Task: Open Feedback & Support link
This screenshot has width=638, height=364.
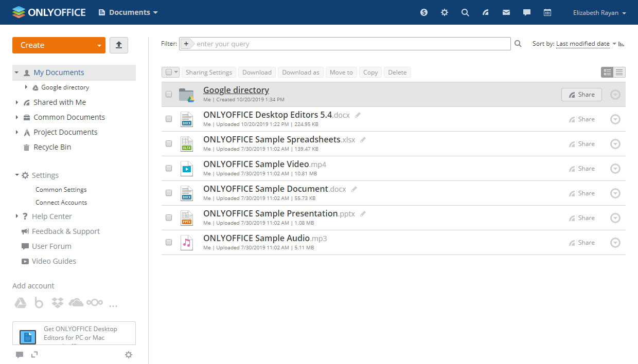Action: [x=65, y=231]
